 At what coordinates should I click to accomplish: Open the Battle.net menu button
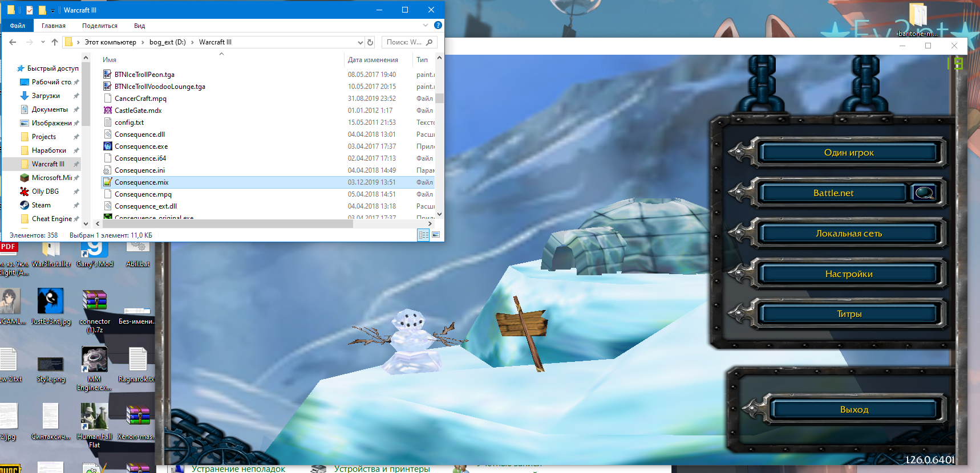833,193
